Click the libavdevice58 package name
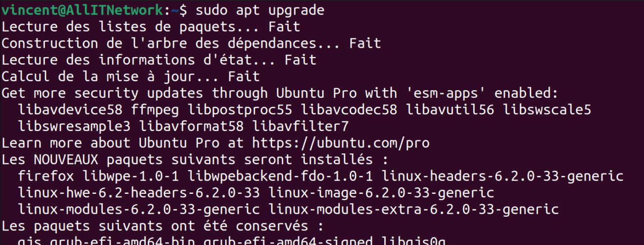Viewport: 644px width, 245px height. (70, 110)
